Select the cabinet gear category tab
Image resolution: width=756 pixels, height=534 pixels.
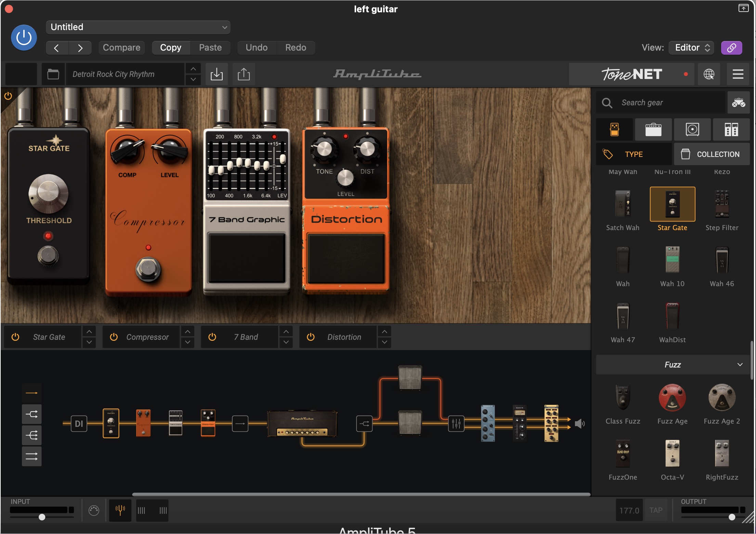click(x=692, y=130)
